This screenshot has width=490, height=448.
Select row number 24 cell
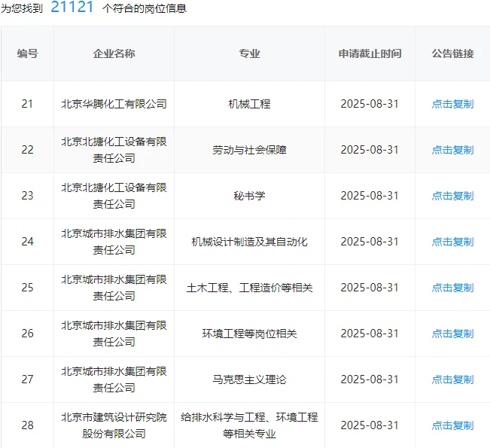[28, 242]
